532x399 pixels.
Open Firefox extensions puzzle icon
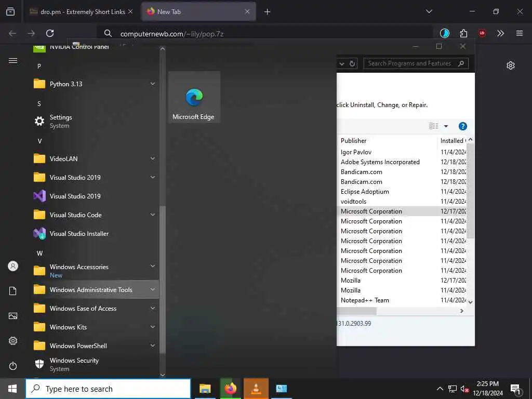463,33
